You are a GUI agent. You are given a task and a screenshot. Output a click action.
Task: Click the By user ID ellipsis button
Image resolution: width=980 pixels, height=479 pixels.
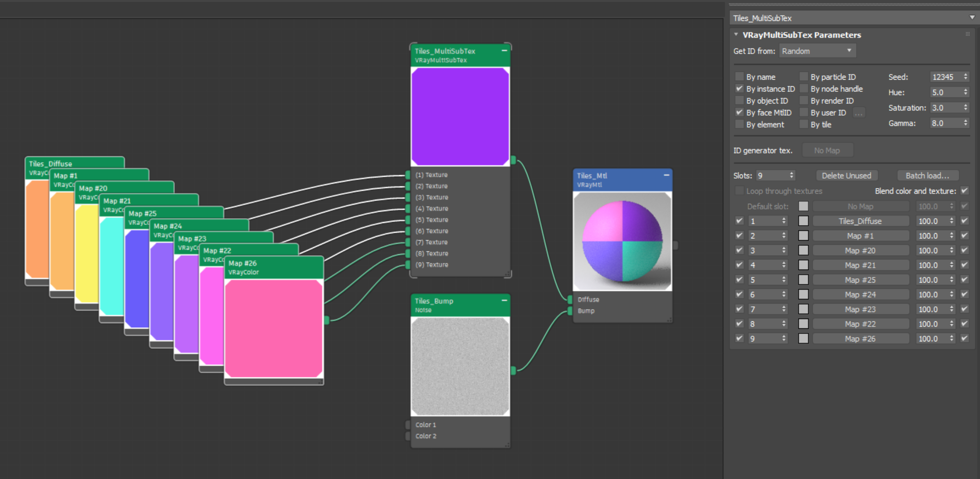coord(858,112)
